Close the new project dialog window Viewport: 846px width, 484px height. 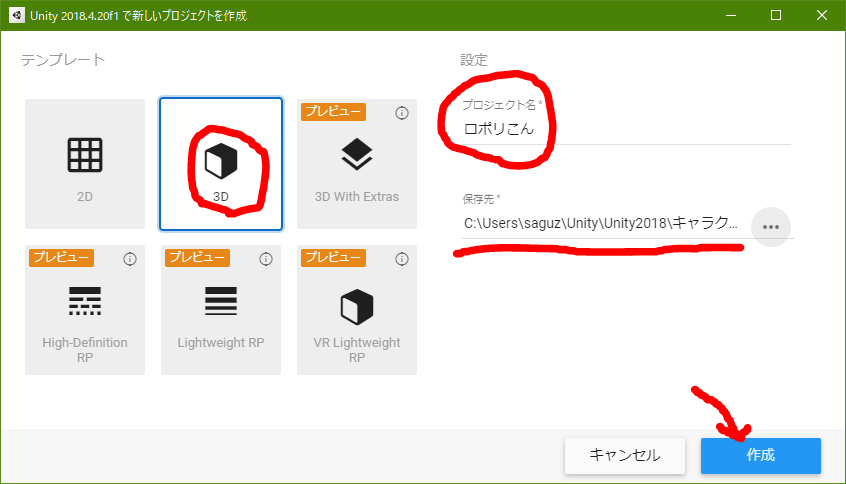coord(821,15)
